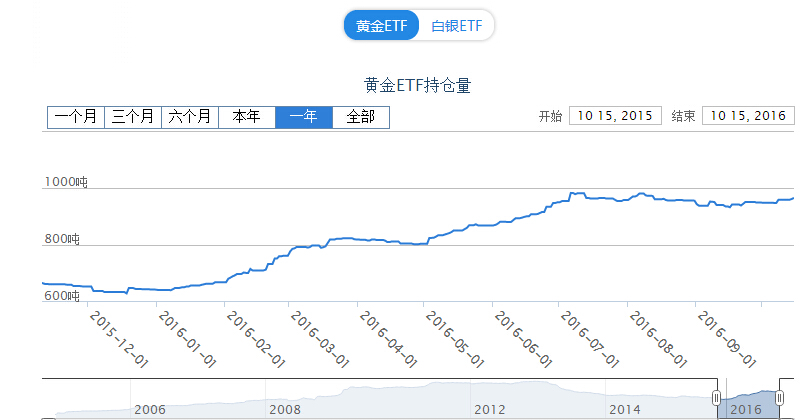Screen dimensions: 801x420
Task: Click the 2016-01-01 axis date label
Action: [x=187, y=340]
